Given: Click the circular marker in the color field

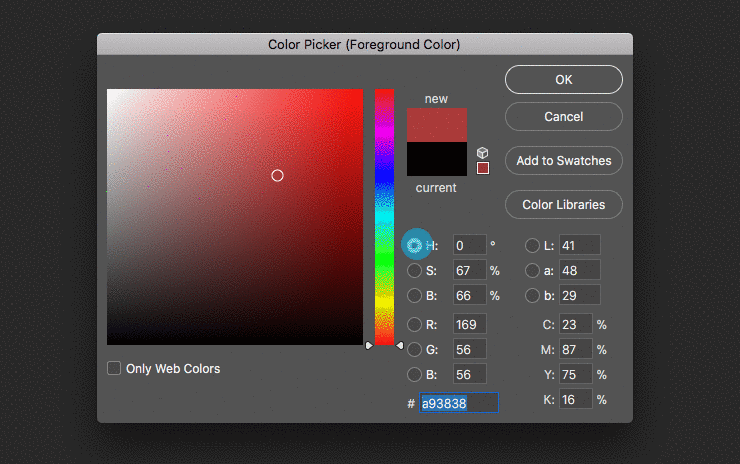Looking at the screenshot, I should 277,176.
